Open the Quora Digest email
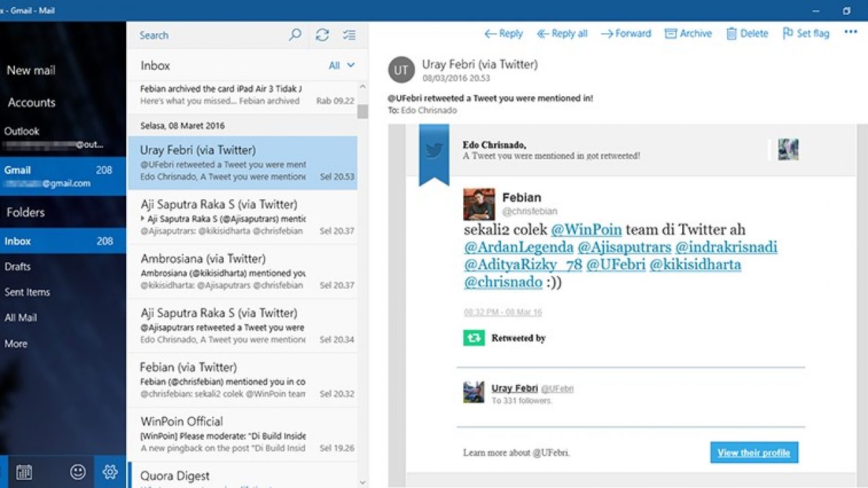 tap(242, 475)
